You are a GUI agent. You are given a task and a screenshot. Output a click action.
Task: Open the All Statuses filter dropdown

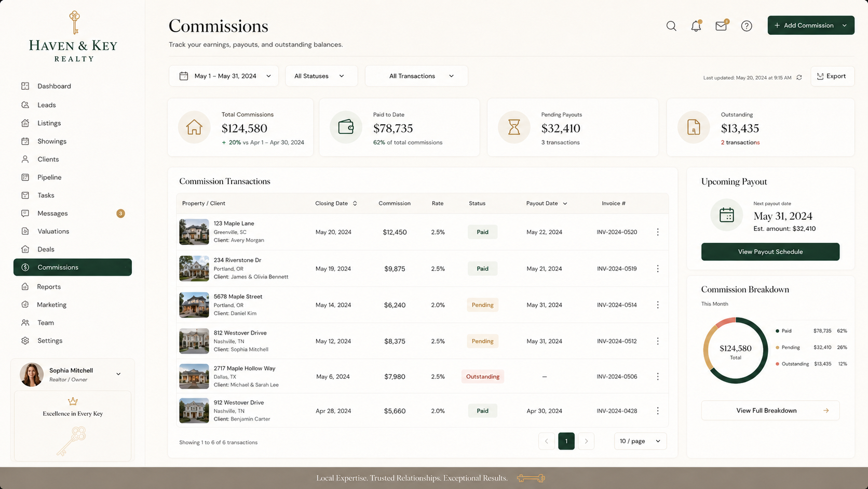[x=321, y=76]
